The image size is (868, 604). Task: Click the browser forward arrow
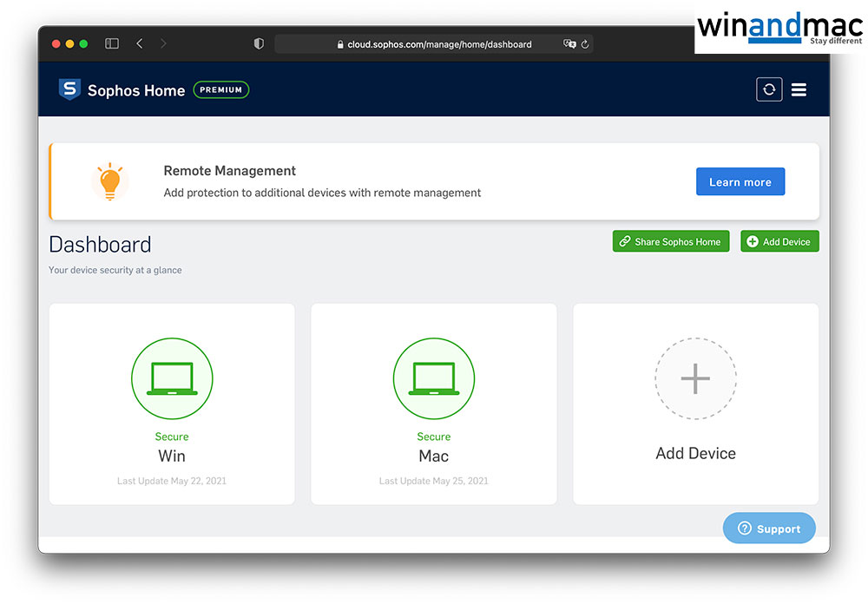163,43
